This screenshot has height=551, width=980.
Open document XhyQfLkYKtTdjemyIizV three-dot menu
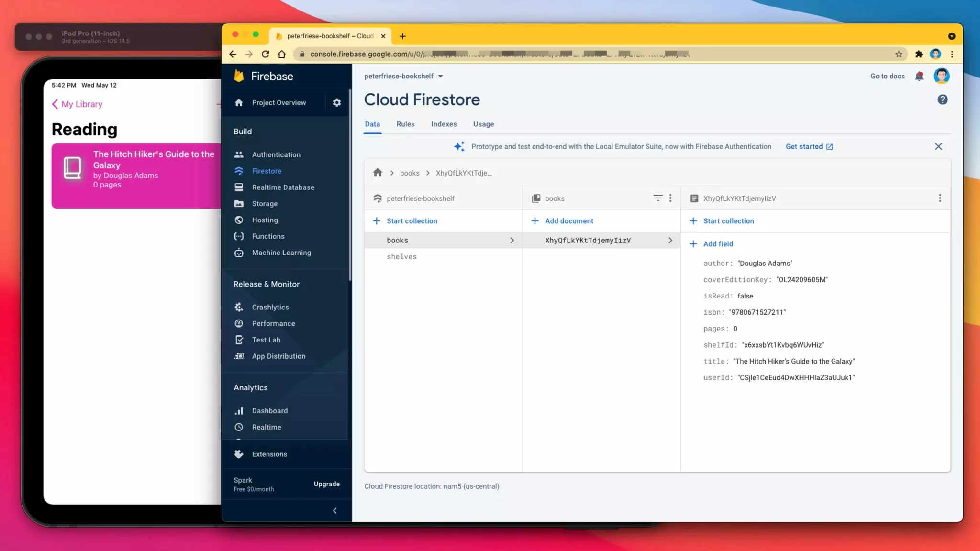[x=940, y=198]
